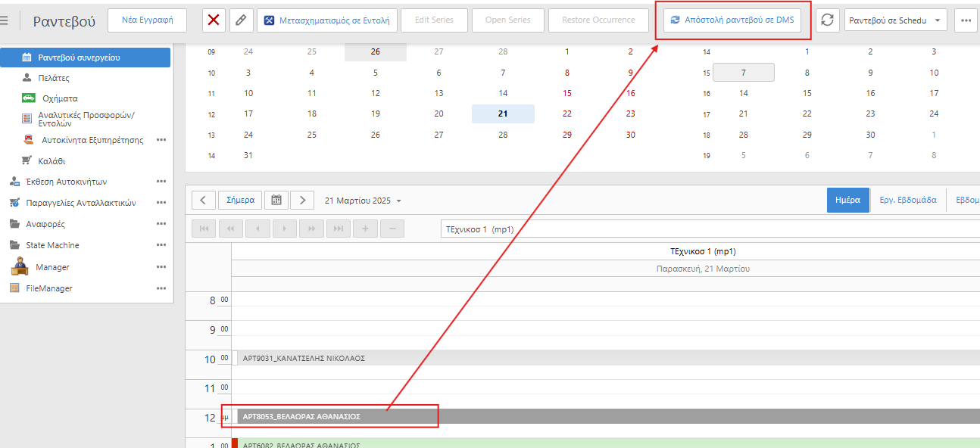This screenshot has width=980, height=448.
Task: Click the last-resource navigation button
Action: pyautogui.click(x=339, y=229)
